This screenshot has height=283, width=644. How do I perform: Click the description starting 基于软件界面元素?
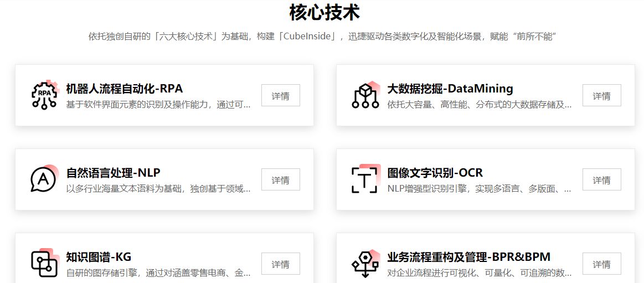158,105
